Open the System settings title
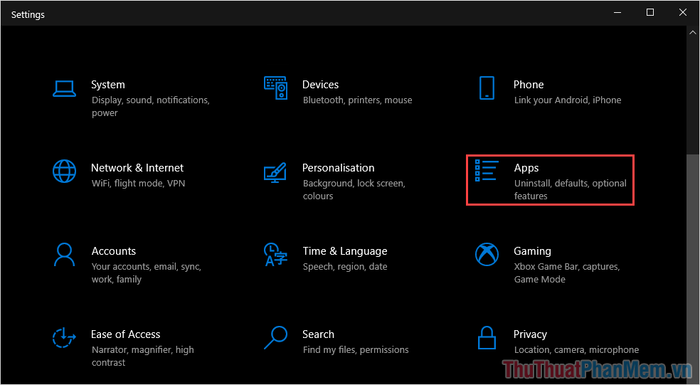Screen dimensions: 700x385 108,84
